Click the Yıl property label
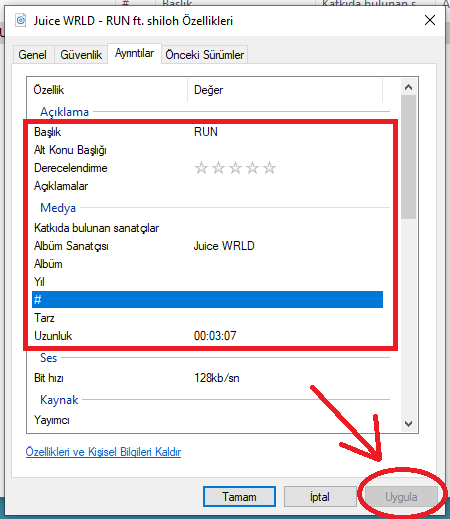The height and width of the screenshot is (519, 450). 39,282
